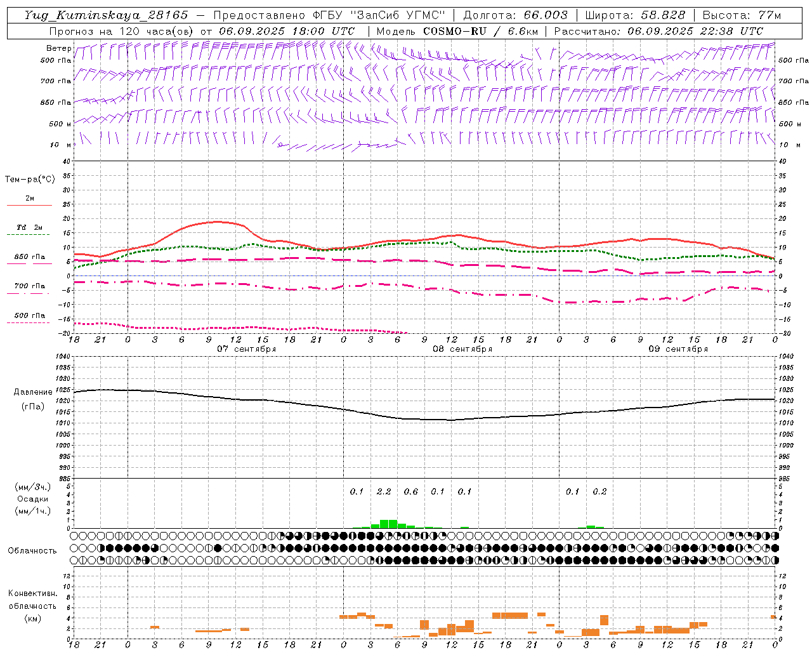Click the '(км)' unit under convective cloudiness

[x=32, y=618]
